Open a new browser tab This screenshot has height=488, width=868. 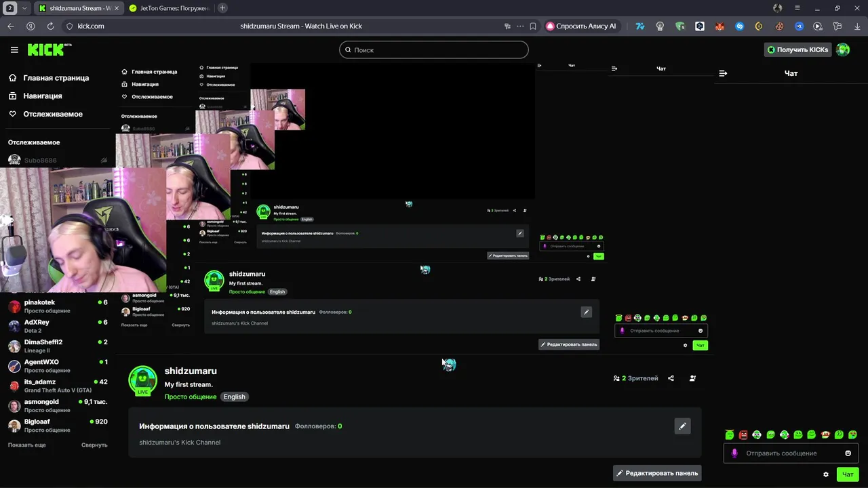[222, 8]
